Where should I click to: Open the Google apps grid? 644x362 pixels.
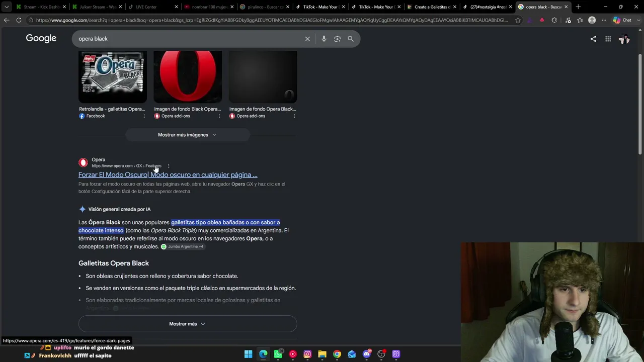pyautogui.click(x=608, y=39)
